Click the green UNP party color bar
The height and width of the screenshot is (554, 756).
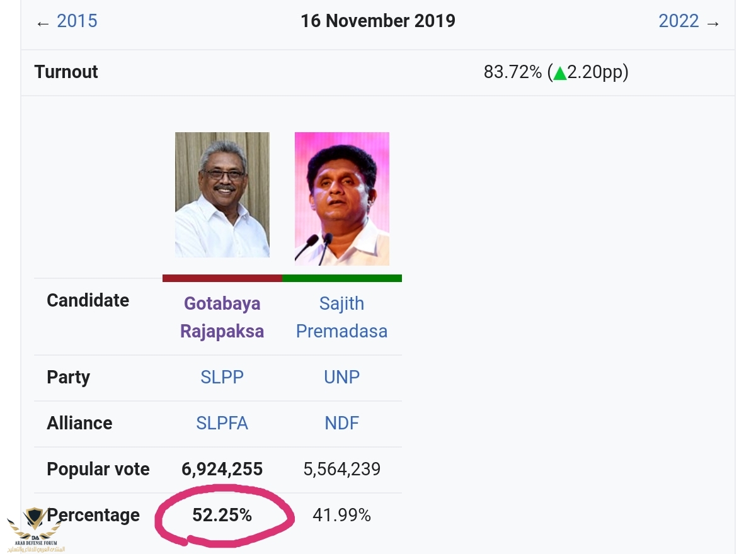tap(342, 278)
